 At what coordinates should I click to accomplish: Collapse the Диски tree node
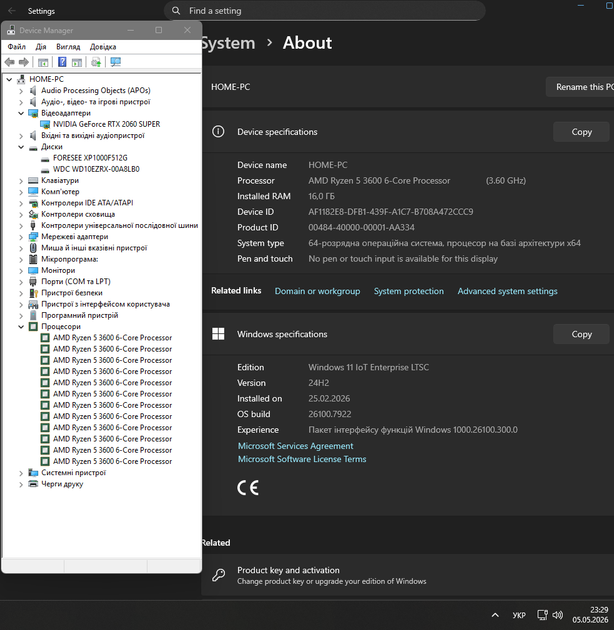pos(21,147)
